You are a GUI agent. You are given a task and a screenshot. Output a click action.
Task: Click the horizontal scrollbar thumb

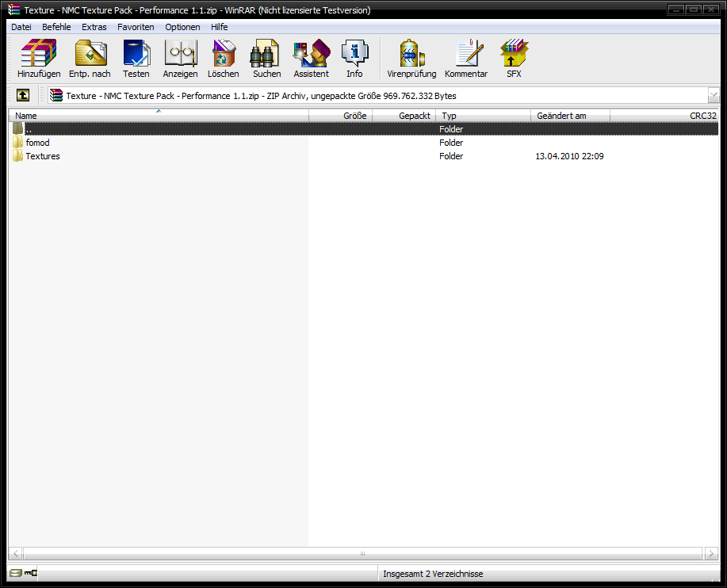362,553
